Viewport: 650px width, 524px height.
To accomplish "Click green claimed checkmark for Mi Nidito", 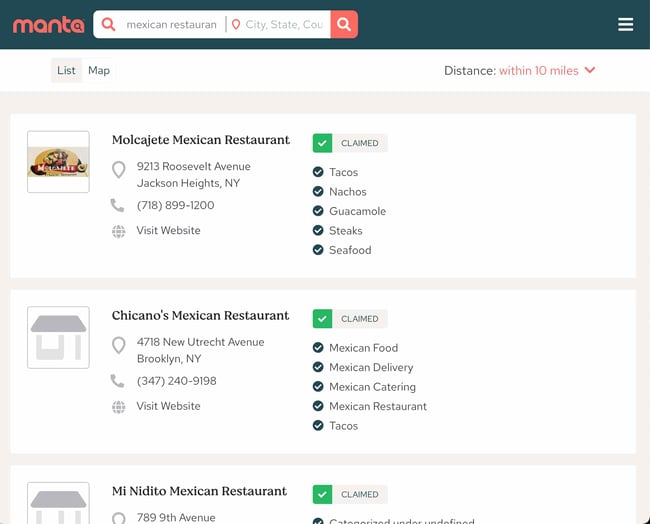I will point(323,495).
